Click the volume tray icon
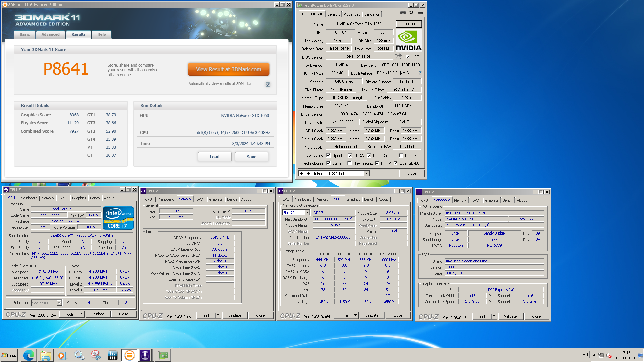Viewport: 644px width, 362px height. point(609,355)
